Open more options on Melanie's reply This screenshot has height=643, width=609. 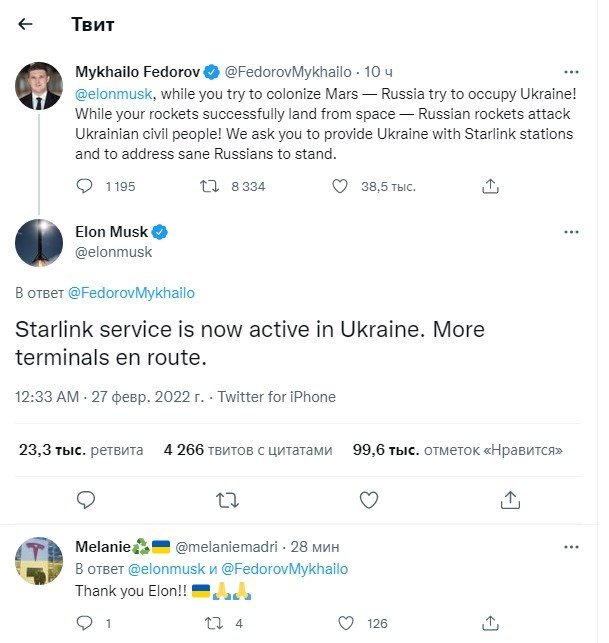pyautogui.click(x=571, y=547)
